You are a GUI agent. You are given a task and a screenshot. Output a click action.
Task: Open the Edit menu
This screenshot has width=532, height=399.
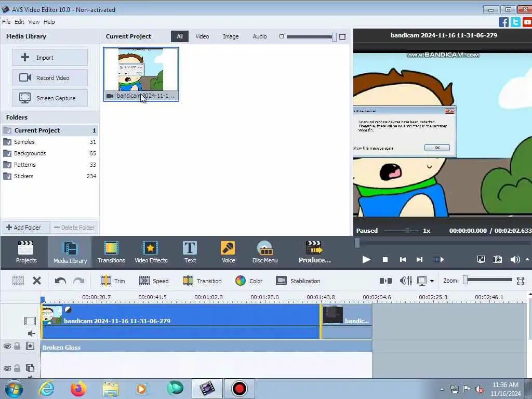tap(19, 22)
